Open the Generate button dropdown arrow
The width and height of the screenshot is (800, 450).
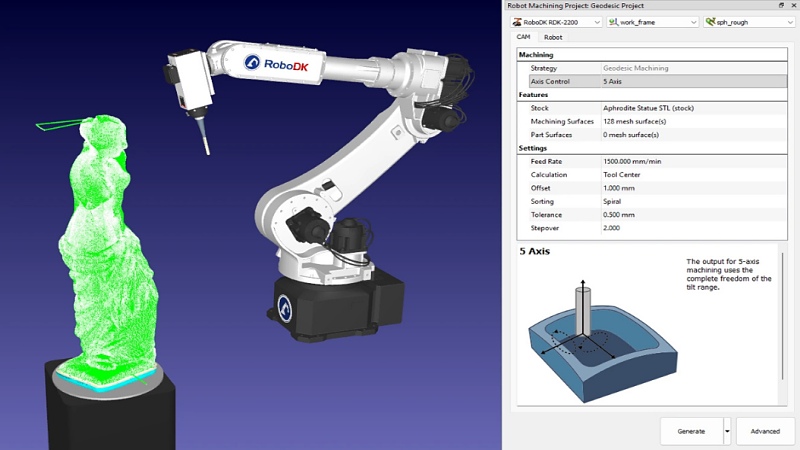coord(726,431)
